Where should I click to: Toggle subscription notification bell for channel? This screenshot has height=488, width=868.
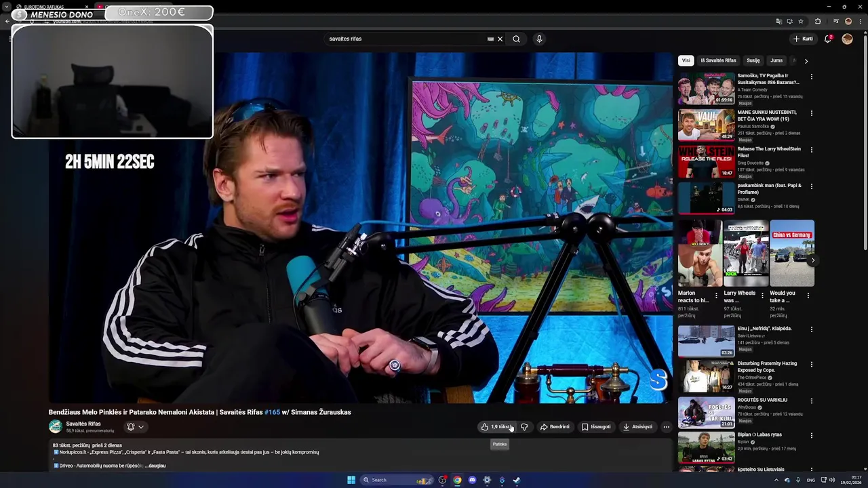[x=131, y=427]
